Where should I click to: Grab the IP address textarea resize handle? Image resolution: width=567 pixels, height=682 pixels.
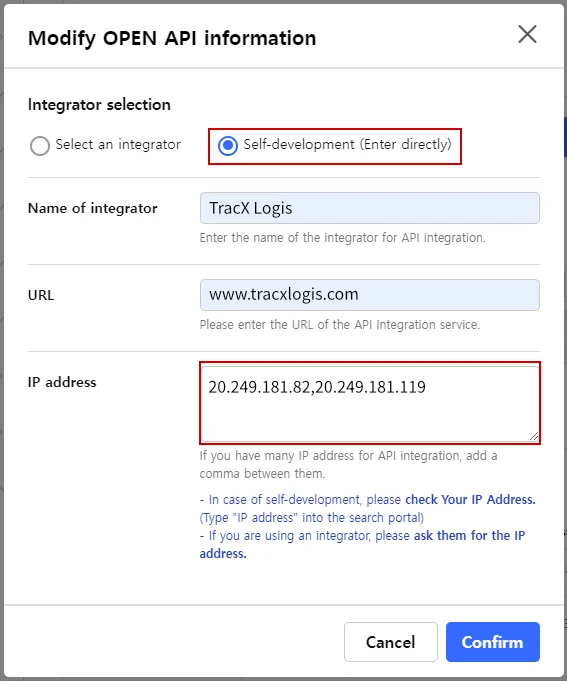pyautogui.click(x=534, y=436)
